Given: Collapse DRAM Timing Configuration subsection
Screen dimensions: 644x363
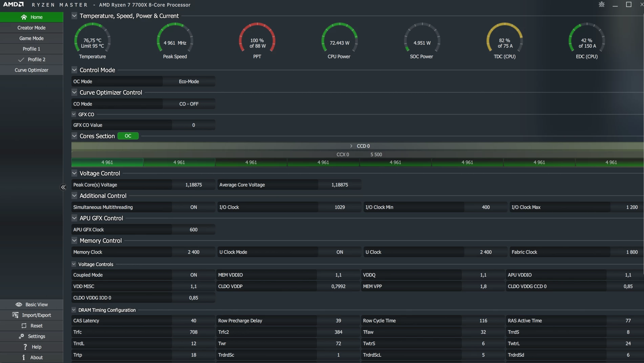Looking at the screenshot, I should coord(74,310).
